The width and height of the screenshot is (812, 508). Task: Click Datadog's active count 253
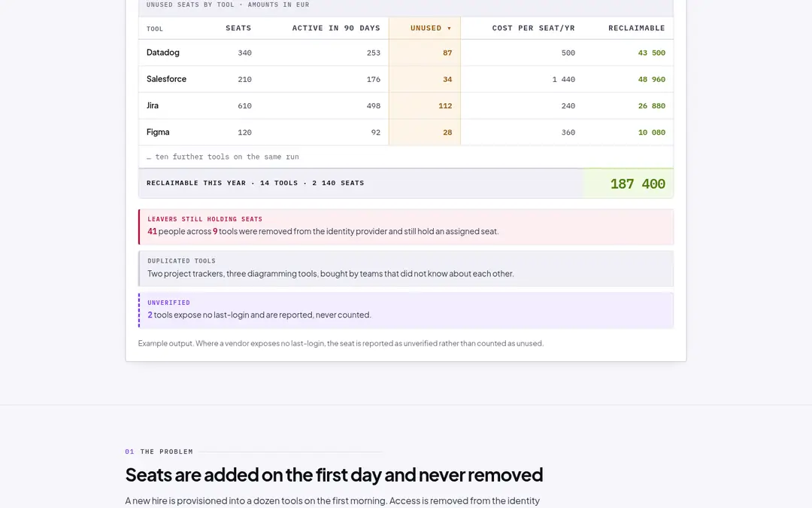pos(374,53)
